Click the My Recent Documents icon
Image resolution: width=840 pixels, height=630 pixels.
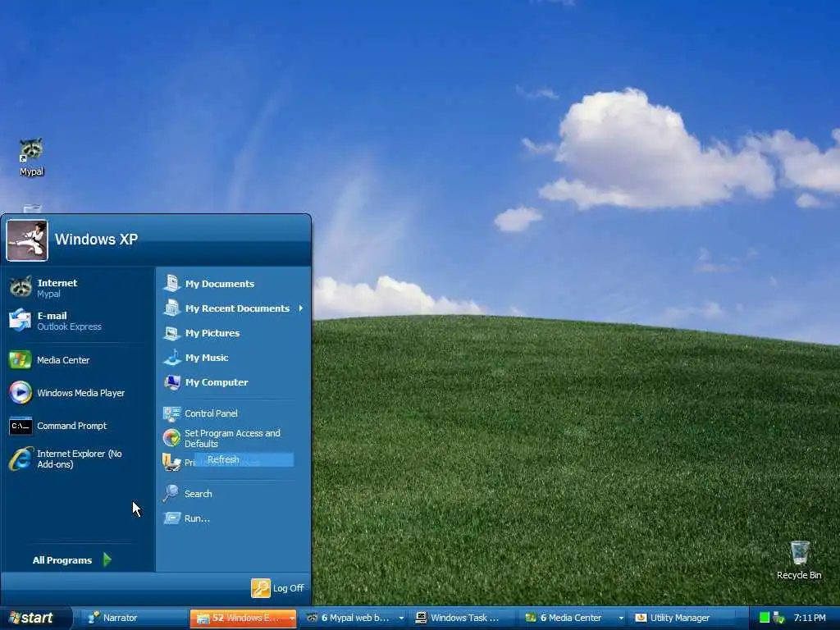172,308
